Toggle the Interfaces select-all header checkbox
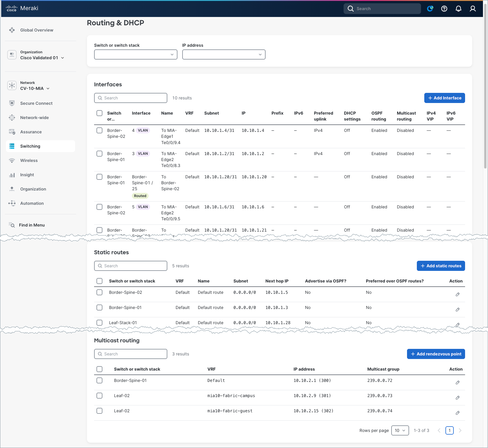The width and height of the screenshot is (488, 448). [99, 113]
